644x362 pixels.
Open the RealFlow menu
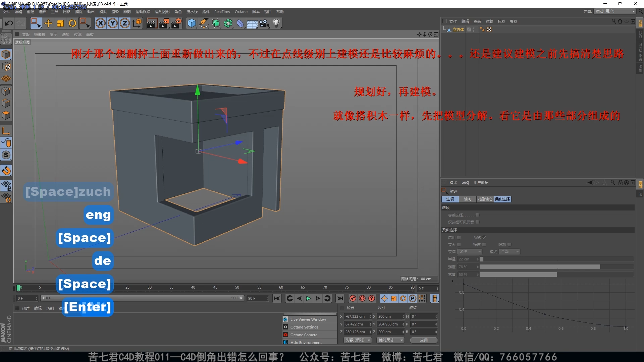[222, 12]
